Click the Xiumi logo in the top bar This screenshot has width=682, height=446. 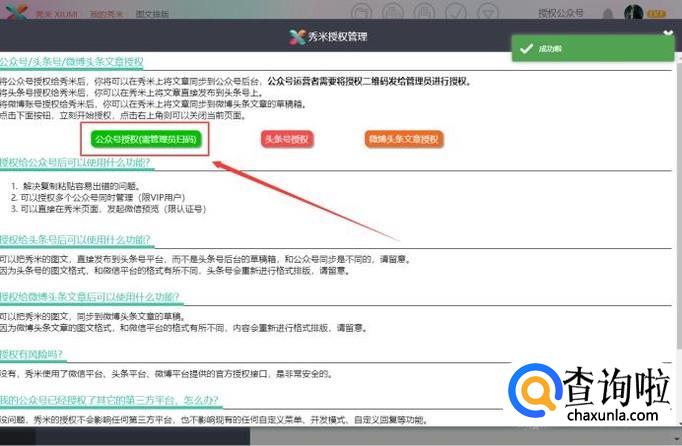pos(17,12)
